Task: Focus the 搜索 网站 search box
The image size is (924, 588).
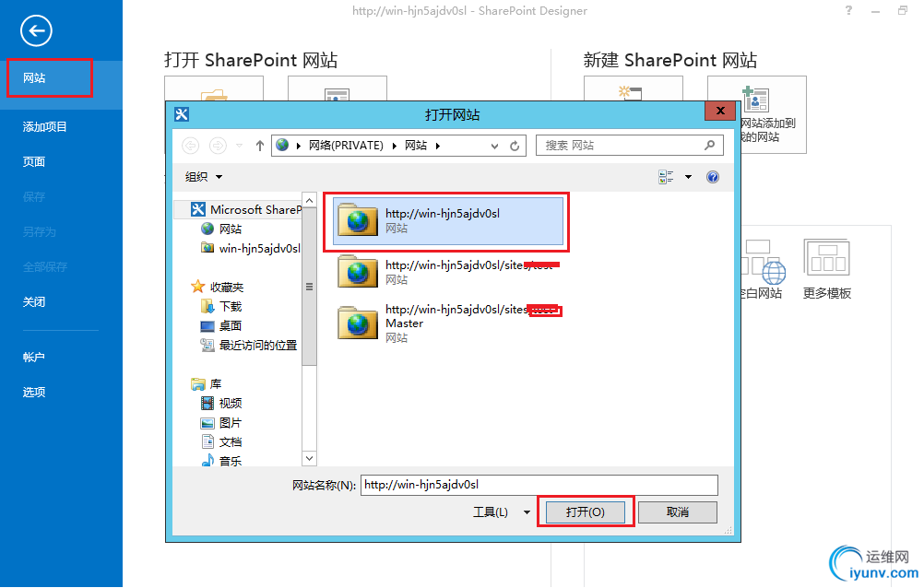Action: coord(629,146)
